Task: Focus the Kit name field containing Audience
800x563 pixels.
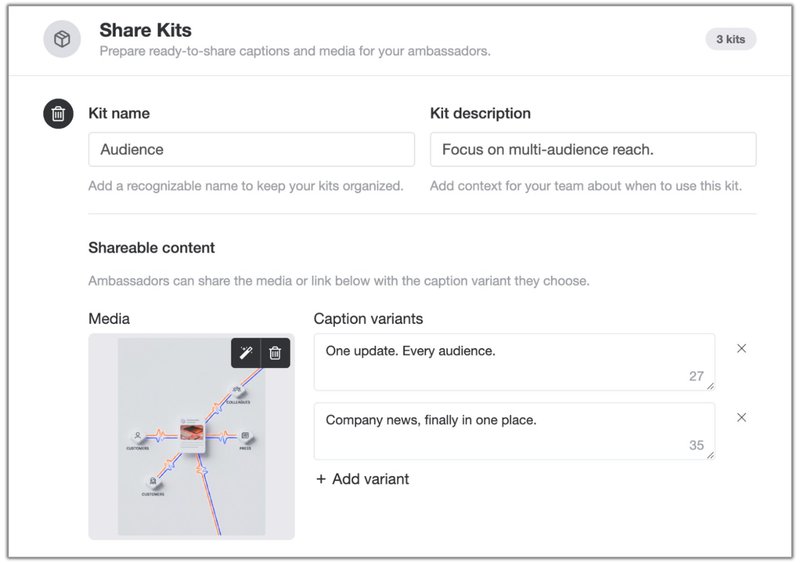Action: pyautogui.click(x=252, y=150)
